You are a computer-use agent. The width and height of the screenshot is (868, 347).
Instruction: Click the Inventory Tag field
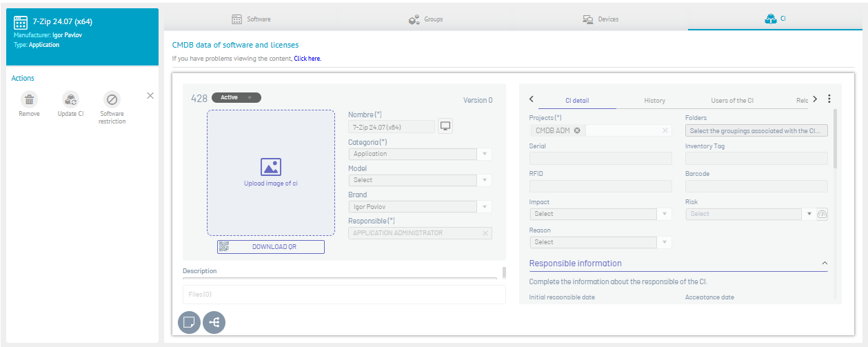pos(756,159)
